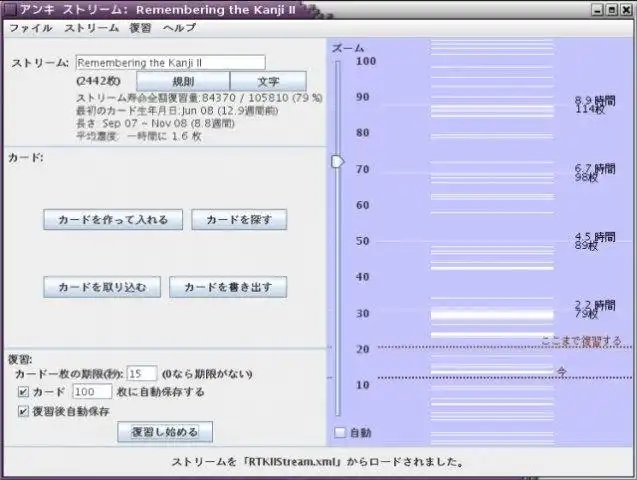This screenshot has width=637, height=480.
Task: Click the application icon in title bar
Action: 10,9
